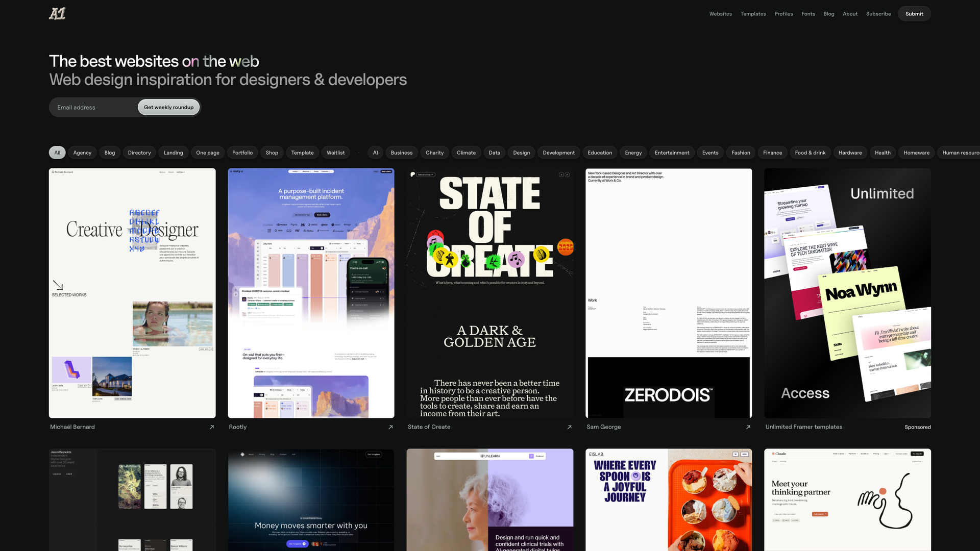Viewport: 980px width, 551px height.
Task: Click the Patreon logo on the State of Create card
Action: tap(413, 174)
